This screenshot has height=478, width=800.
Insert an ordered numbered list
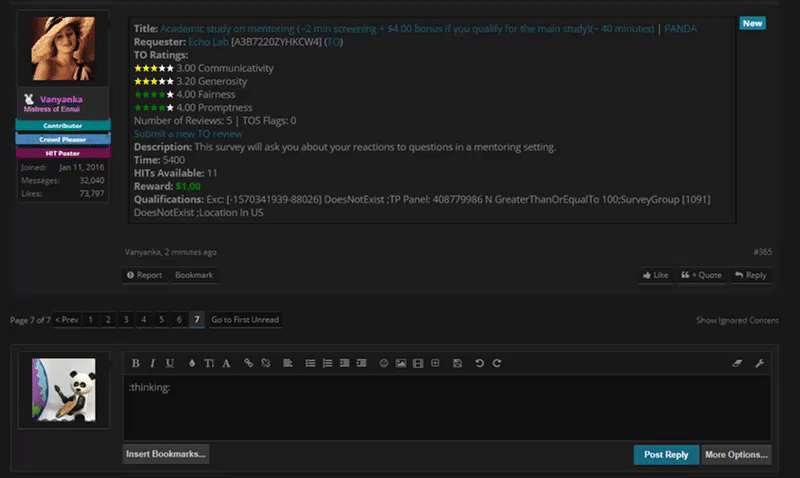[328, 363]
